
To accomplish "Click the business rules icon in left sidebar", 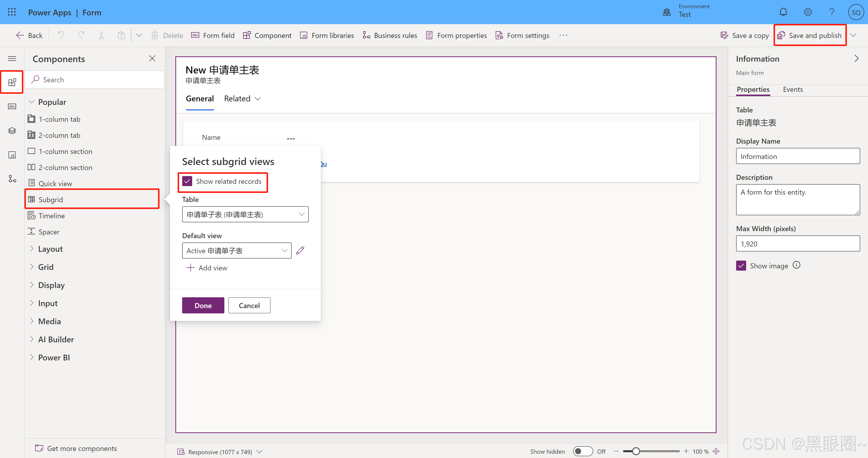I will [x=12, y=179].
